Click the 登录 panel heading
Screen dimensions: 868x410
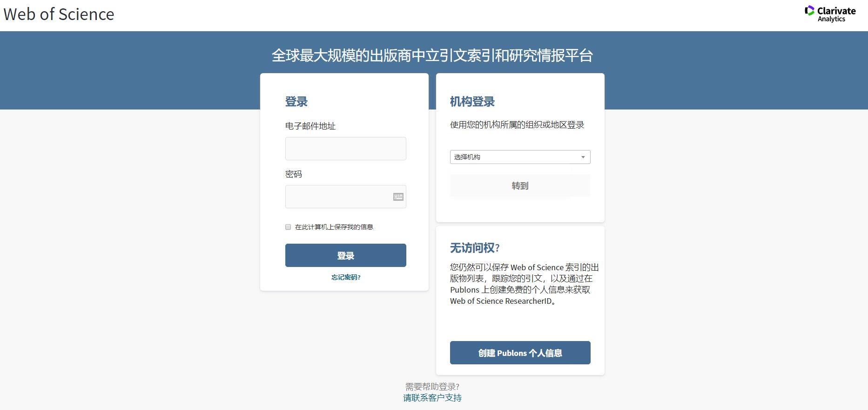tap(296, 102)
